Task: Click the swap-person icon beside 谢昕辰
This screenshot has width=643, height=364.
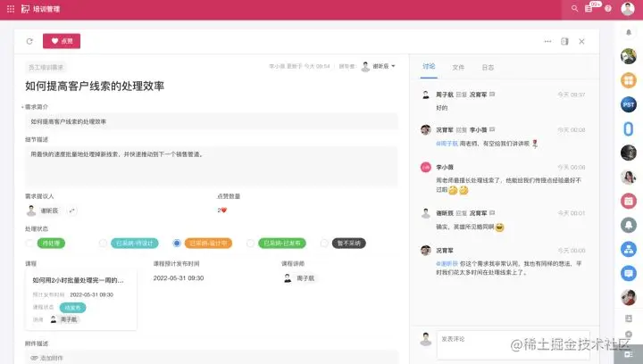Action: [71, 211]
